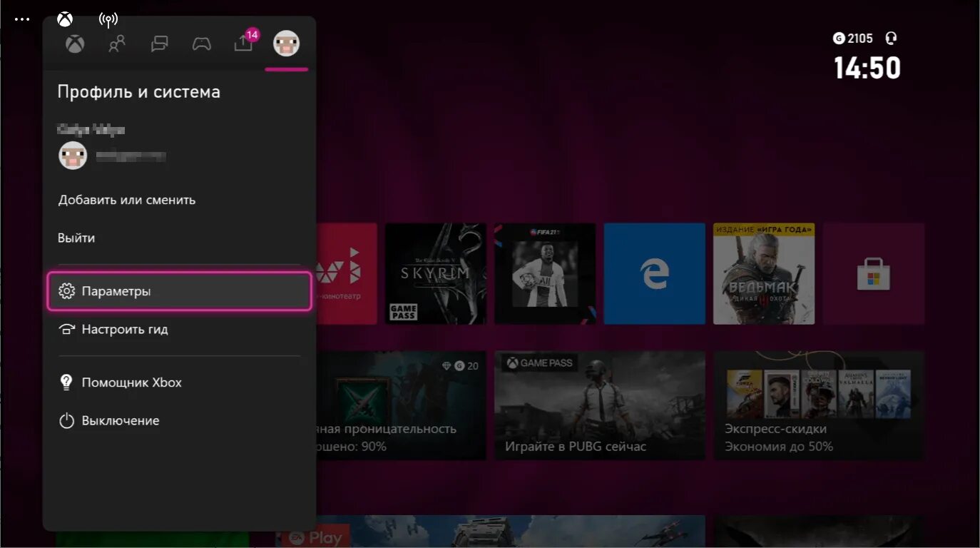Open the signed-in profile avatar entry

pyautogui.click(x=73, y=156)
